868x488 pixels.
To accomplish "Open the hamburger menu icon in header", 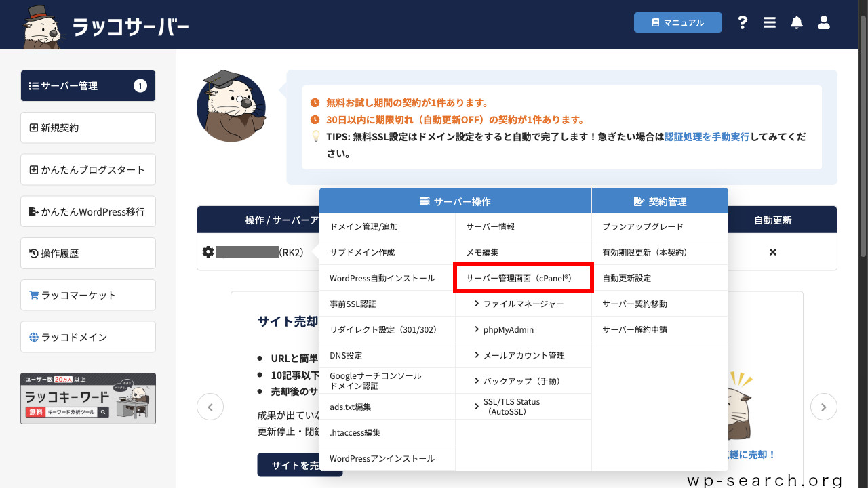I will [770, 22].
